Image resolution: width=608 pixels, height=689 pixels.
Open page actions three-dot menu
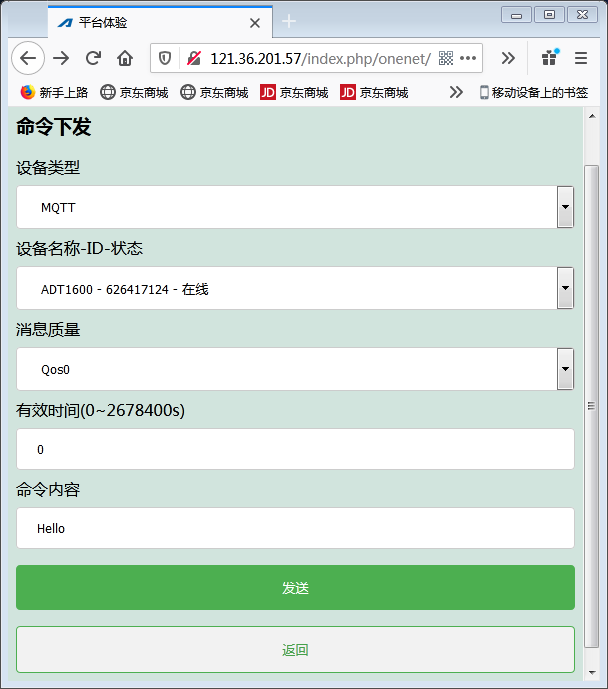[x=468, y=58]
